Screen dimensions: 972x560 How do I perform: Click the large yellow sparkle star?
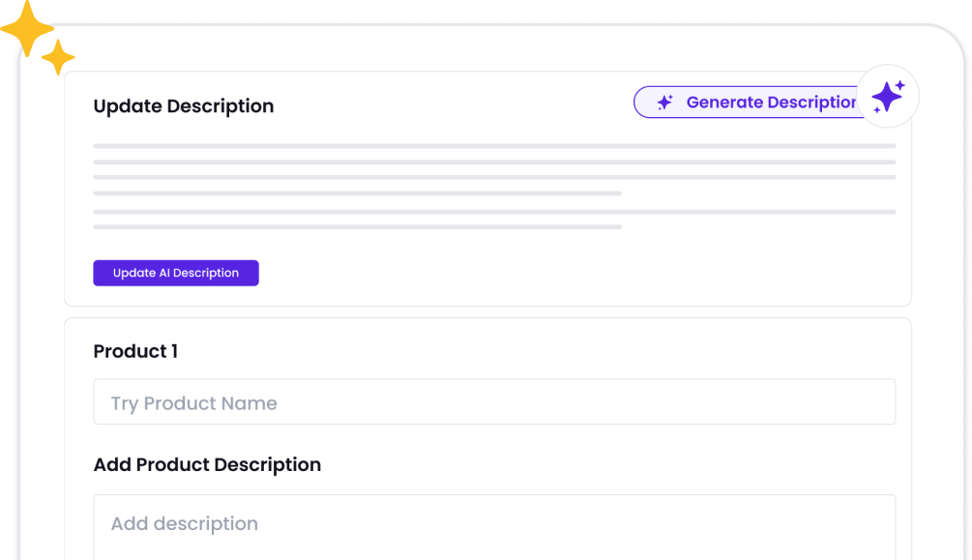(26, 28)
